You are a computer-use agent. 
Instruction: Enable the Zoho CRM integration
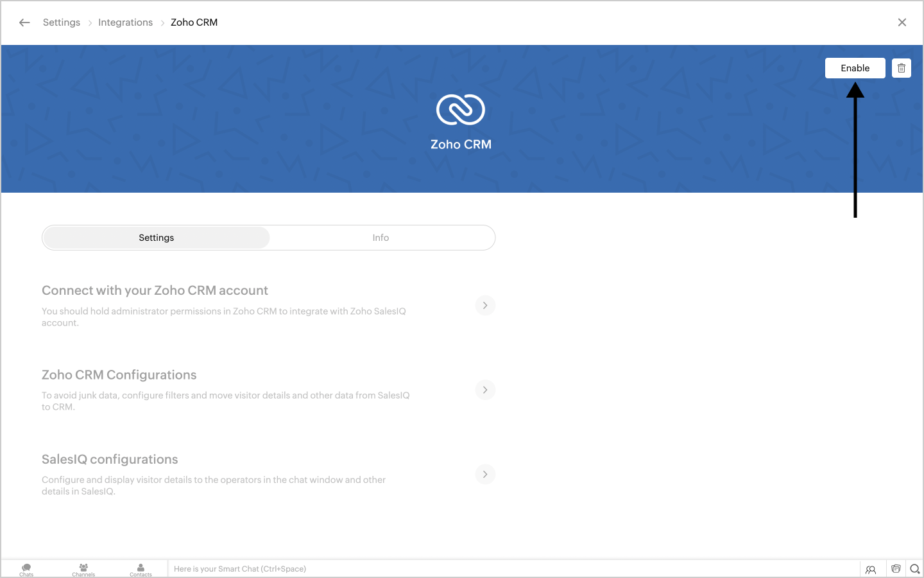point(855,68)
